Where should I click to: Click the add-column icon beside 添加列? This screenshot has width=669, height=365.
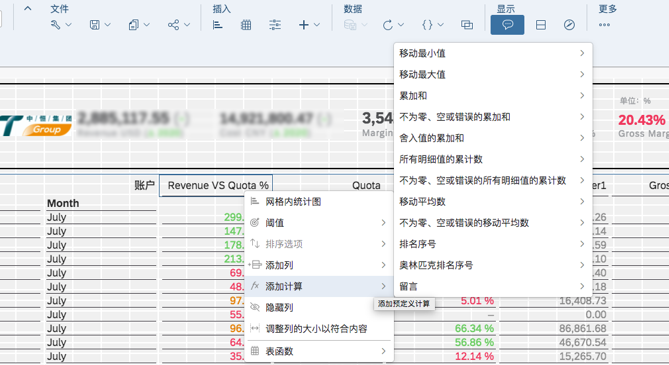tap(255, 265)
